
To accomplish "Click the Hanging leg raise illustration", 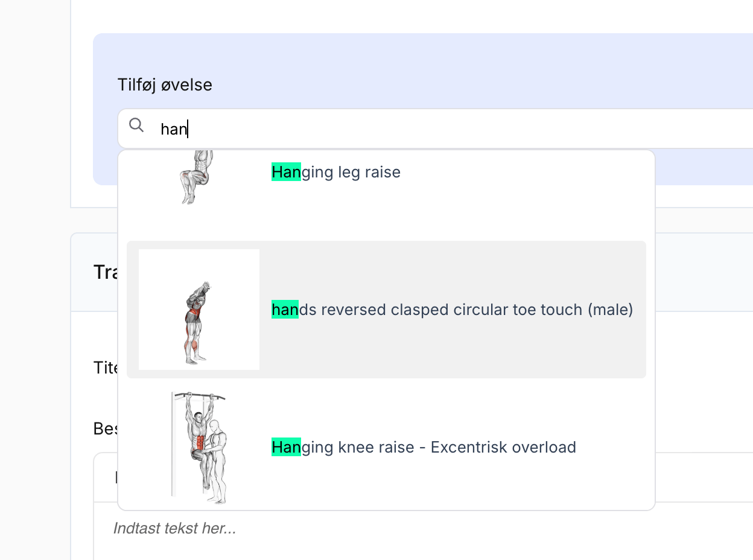I will click(197, 176).
